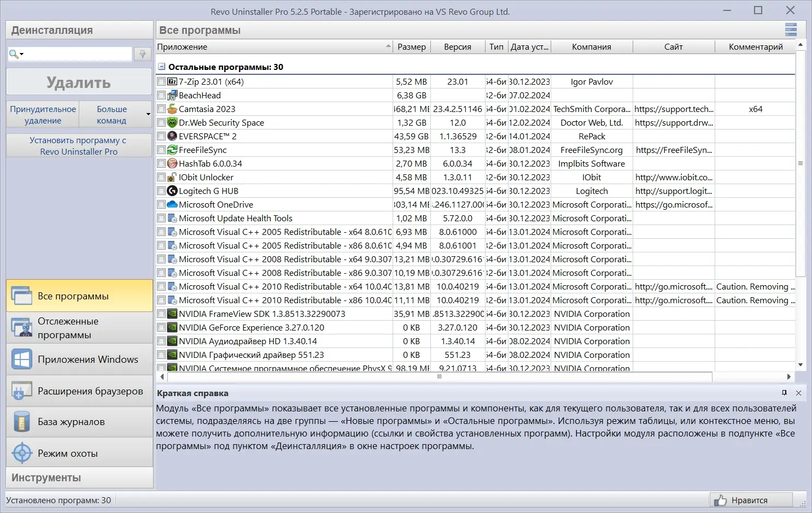This screenshot has height=513, width=812.
Task: Click Установить программу с Revo Uninstaller Pro
Action: tap(79, 146)
